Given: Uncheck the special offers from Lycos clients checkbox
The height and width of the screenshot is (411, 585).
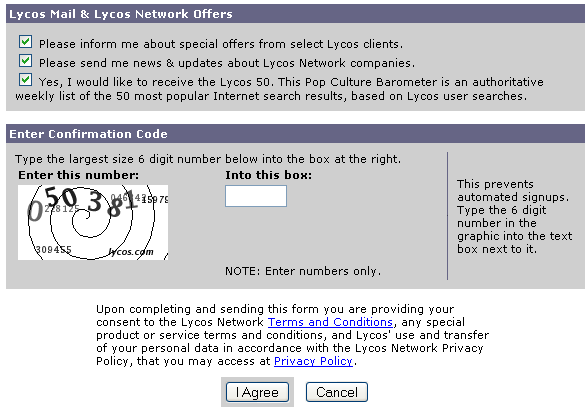Looking at the screenshot, I should pyautogui.click(x=25, y=42).
